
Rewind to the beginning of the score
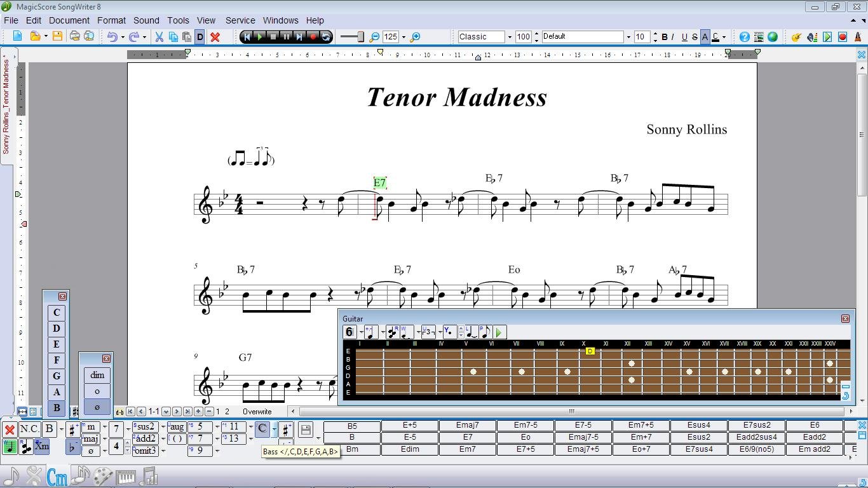coord(247,37)
